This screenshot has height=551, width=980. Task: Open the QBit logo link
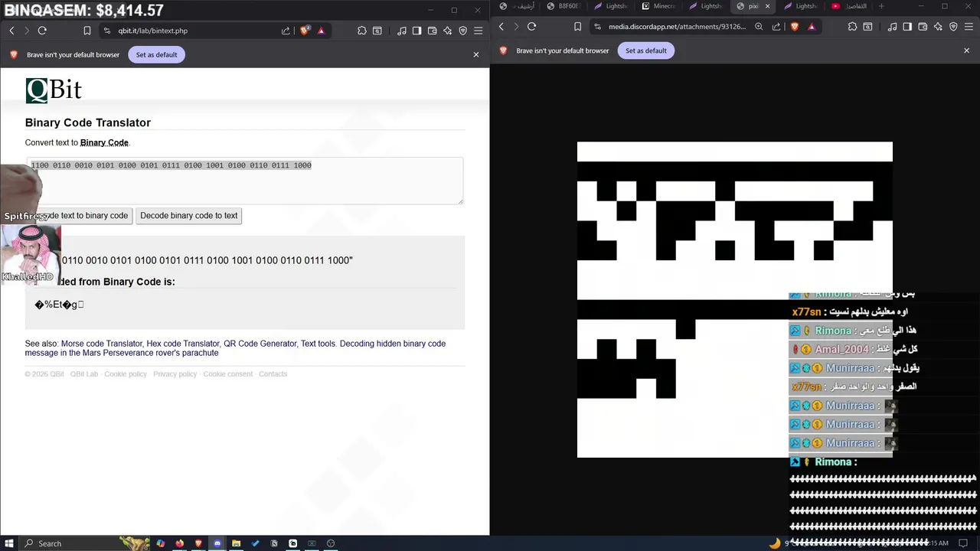point(54,90)
